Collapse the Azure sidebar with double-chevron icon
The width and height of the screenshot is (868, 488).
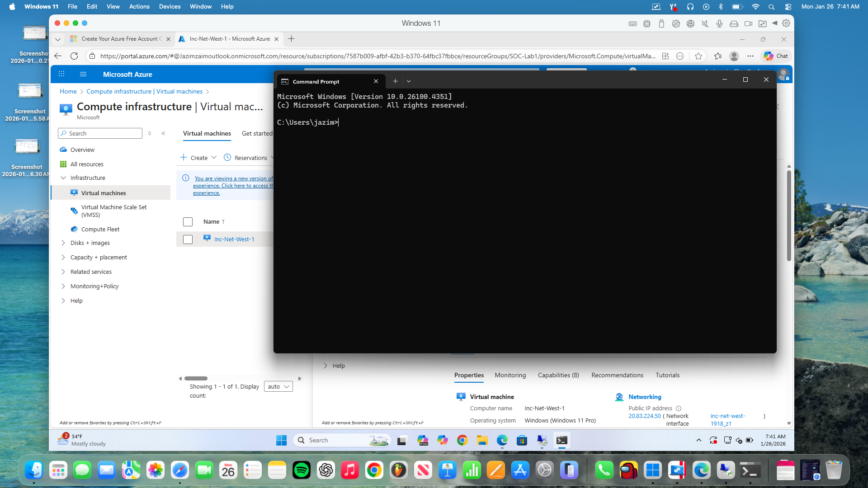point(163,133)
